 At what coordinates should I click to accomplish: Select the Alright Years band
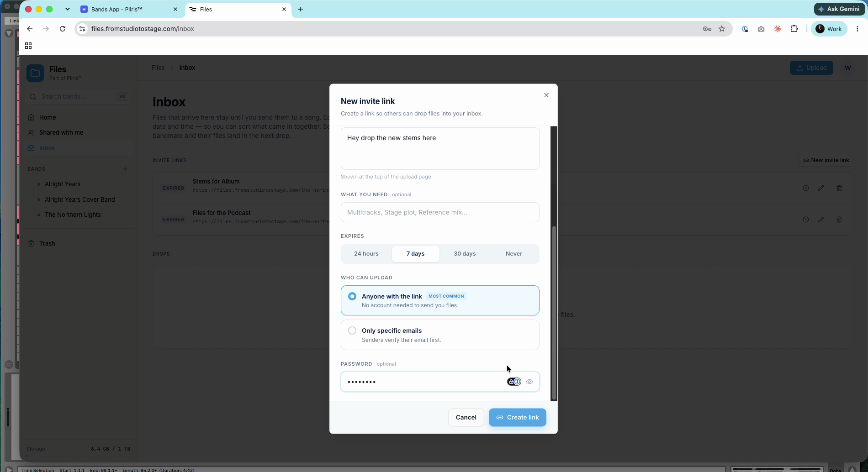(x=63, y=184)
